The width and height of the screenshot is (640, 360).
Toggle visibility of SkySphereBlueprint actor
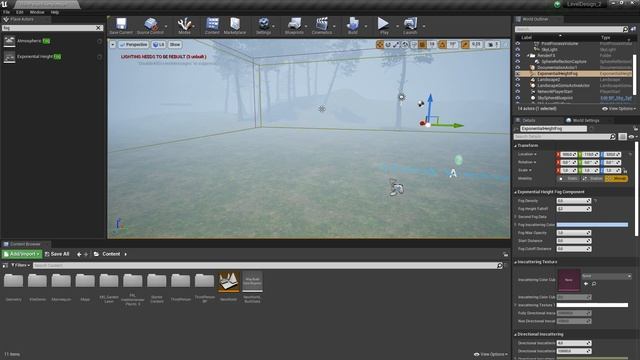518,98
